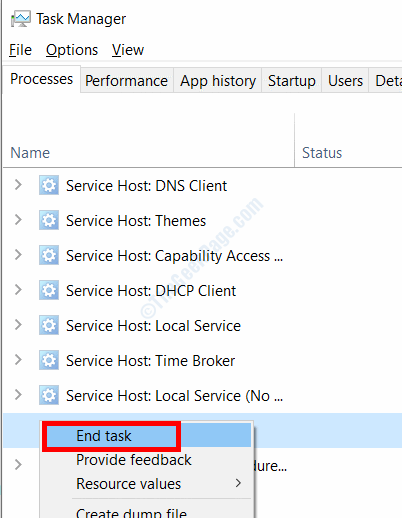Switch to the Startup tab
This screenshot has width=402, height=518.
(292, 81)
